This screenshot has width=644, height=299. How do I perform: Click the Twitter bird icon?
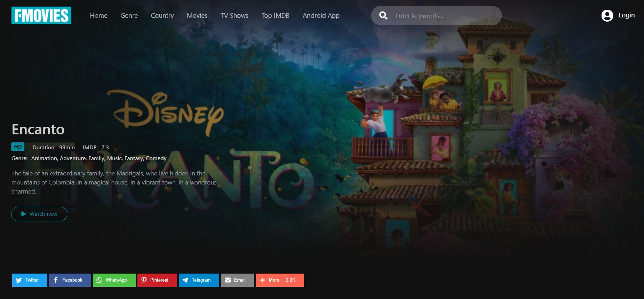19,280
